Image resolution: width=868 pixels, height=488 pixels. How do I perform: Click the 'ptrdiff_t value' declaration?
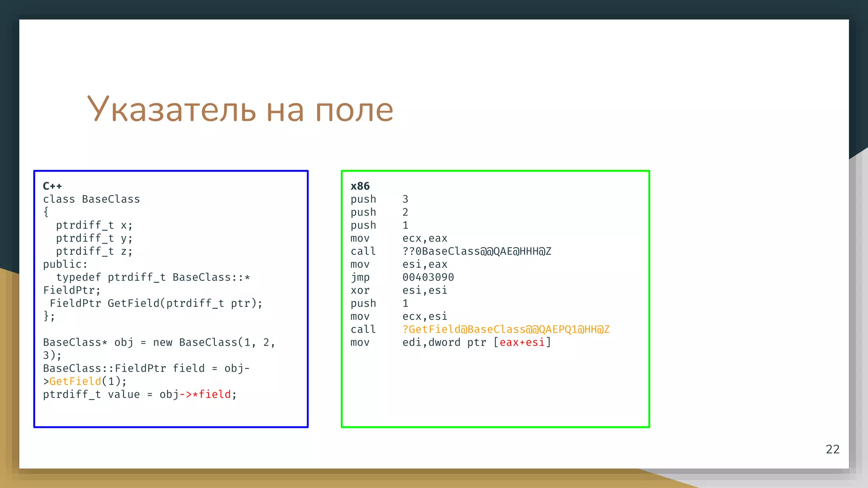click(92, 394)
